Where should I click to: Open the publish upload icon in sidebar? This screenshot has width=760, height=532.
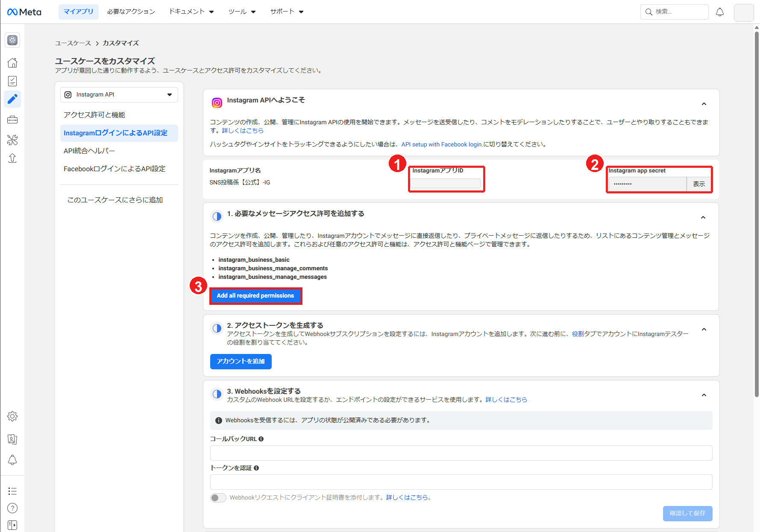12,158
